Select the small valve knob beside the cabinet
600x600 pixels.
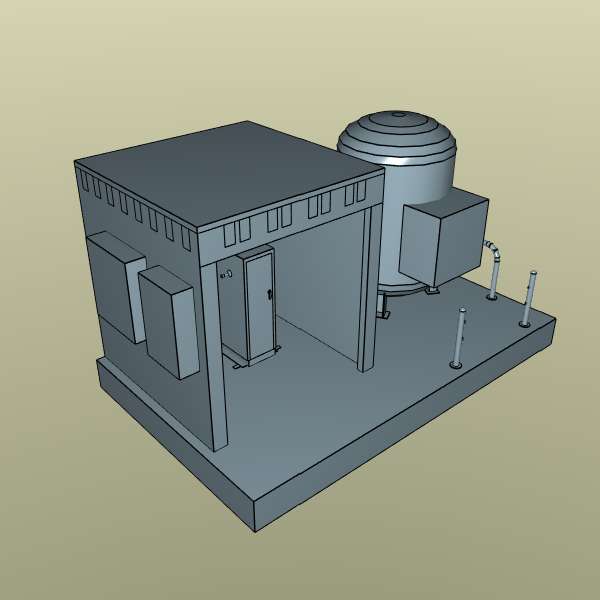tap(227, 274)
